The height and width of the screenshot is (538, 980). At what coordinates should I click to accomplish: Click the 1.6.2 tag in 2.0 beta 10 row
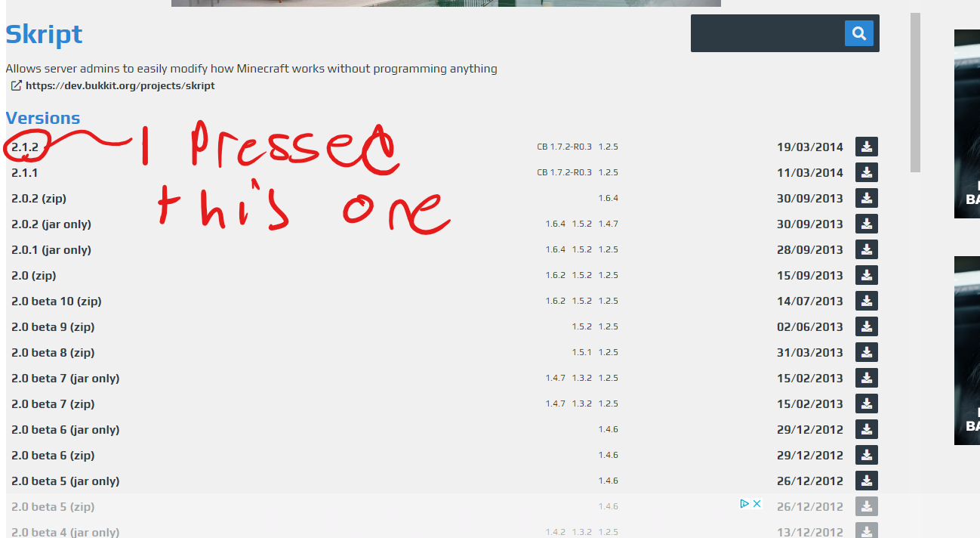(x=555, y=301)
